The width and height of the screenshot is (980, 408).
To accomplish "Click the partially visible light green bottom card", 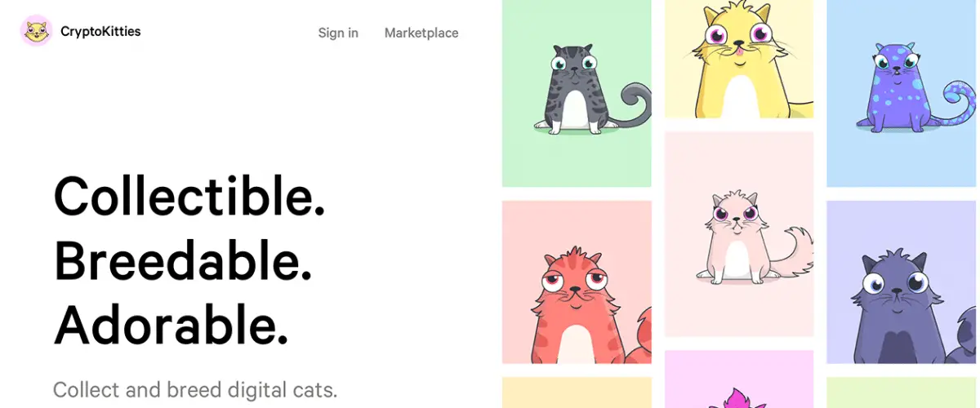I will click(x=903, y=392).
